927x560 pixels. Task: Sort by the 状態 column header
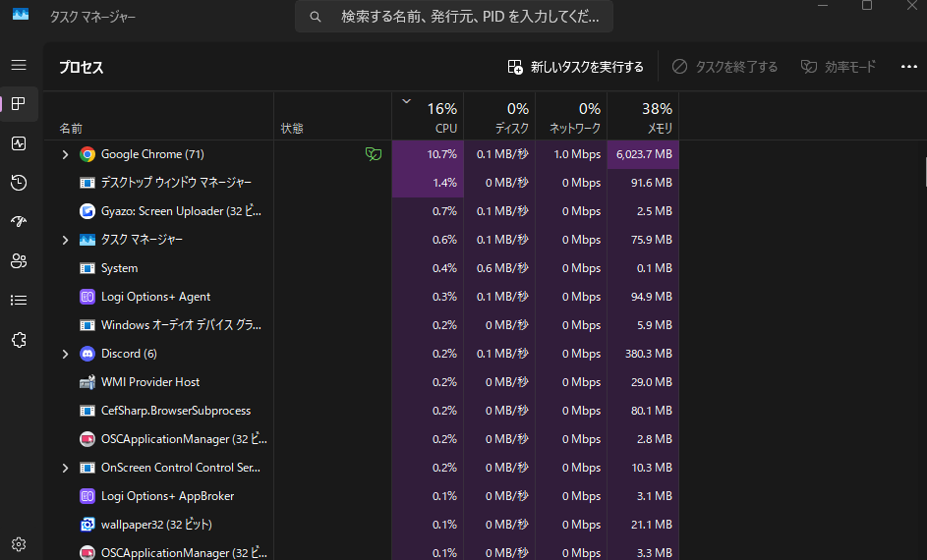[x=333, y=116]
